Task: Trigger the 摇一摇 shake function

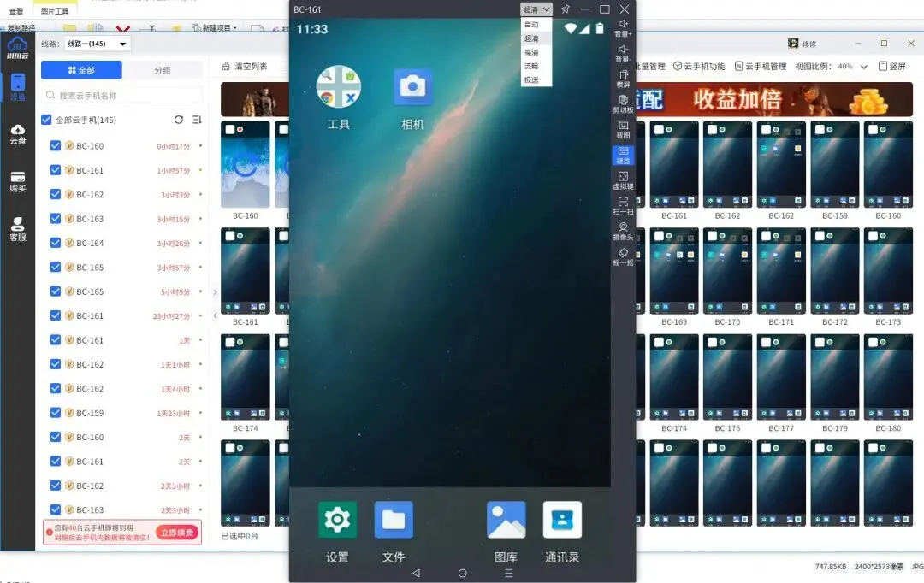Action: [x=623, y=256]
